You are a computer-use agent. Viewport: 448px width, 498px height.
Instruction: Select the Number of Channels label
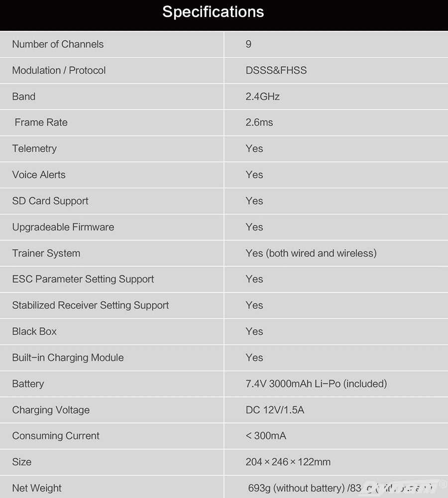pyautogui.click(x=58, y=44)
